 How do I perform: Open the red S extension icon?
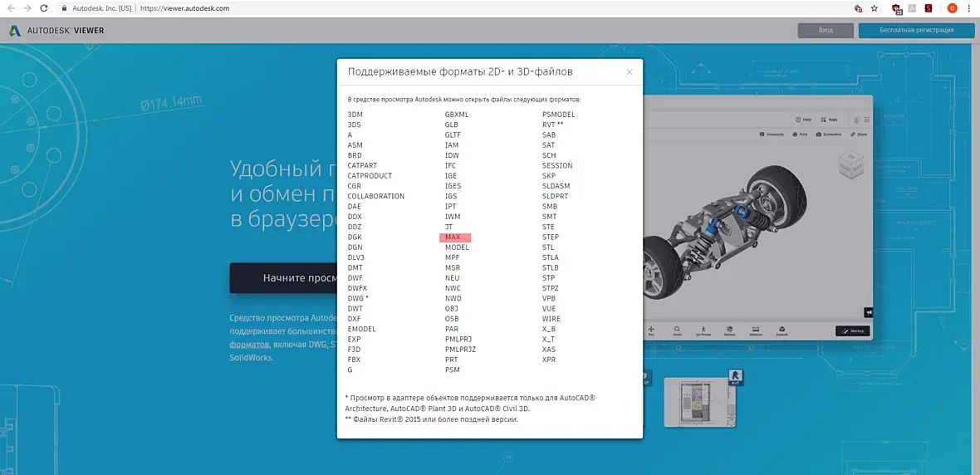click(929, 8)
